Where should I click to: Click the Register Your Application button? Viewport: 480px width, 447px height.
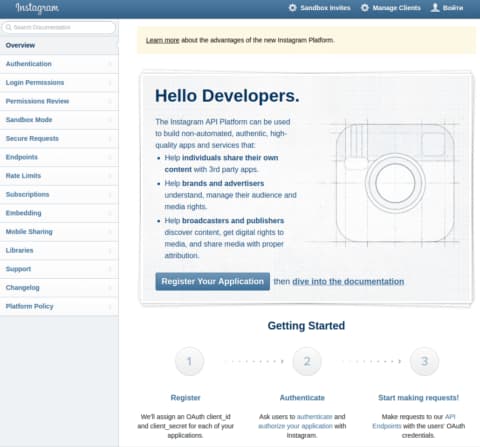coord(212,281)
